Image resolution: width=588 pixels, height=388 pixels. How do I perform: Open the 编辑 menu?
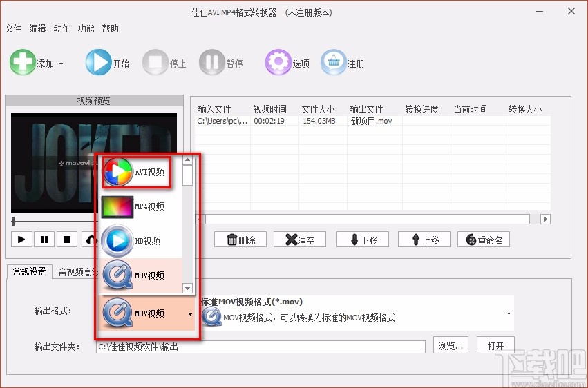tap(37, 28)
